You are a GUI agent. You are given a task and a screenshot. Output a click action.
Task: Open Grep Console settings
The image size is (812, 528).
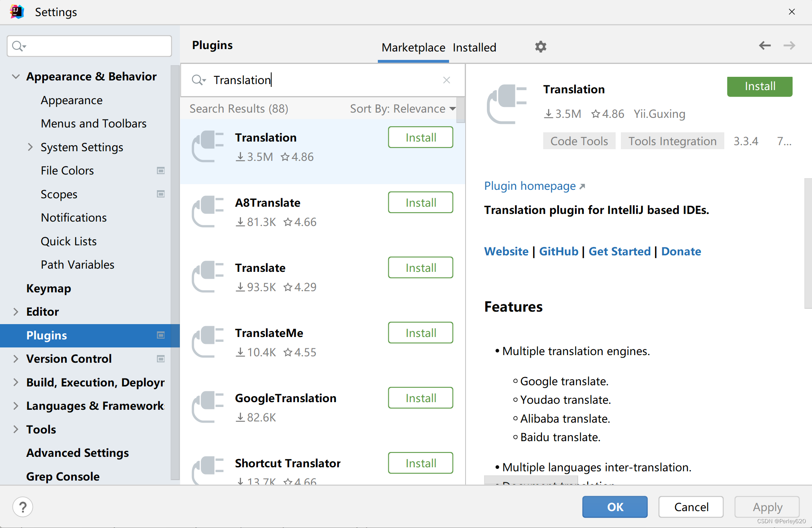pyautogui.click(x=63, y=477)
